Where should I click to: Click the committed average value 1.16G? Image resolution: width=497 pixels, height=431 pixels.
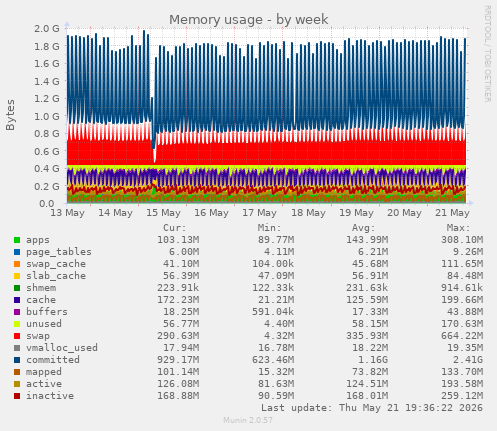pyautogui.click(x=373, y=360)
